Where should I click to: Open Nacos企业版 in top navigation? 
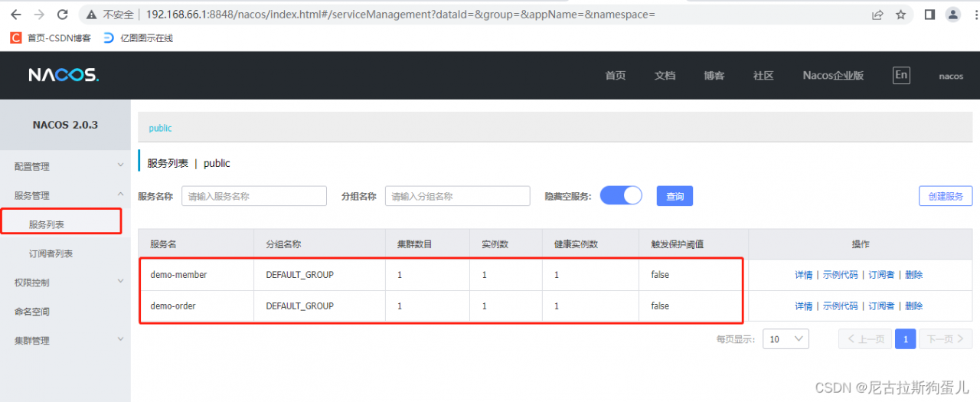[x=833, y=75]
